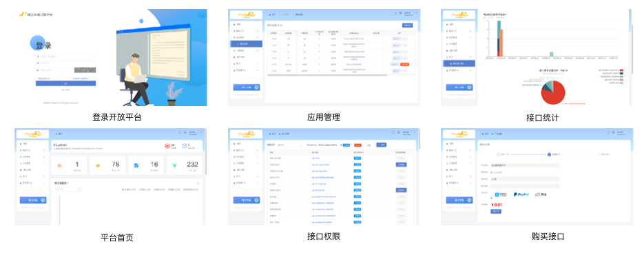Click the blue login button on 登录 page

point(65,83)
